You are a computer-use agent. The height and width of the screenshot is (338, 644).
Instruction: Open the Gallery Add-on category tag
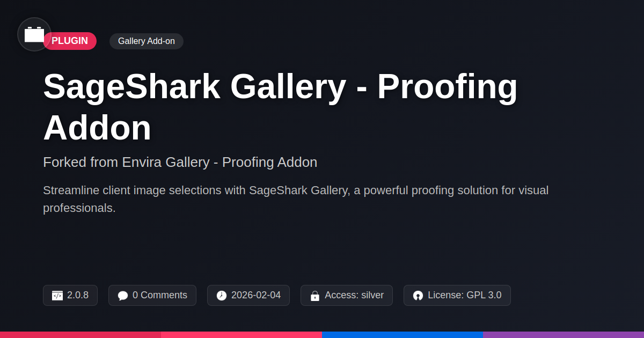click(147, 41)
